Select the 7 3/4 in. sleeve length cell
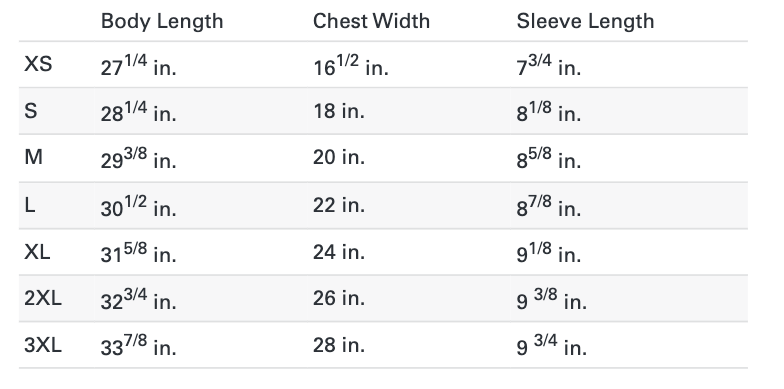784x389 pixels. (549, 65)
